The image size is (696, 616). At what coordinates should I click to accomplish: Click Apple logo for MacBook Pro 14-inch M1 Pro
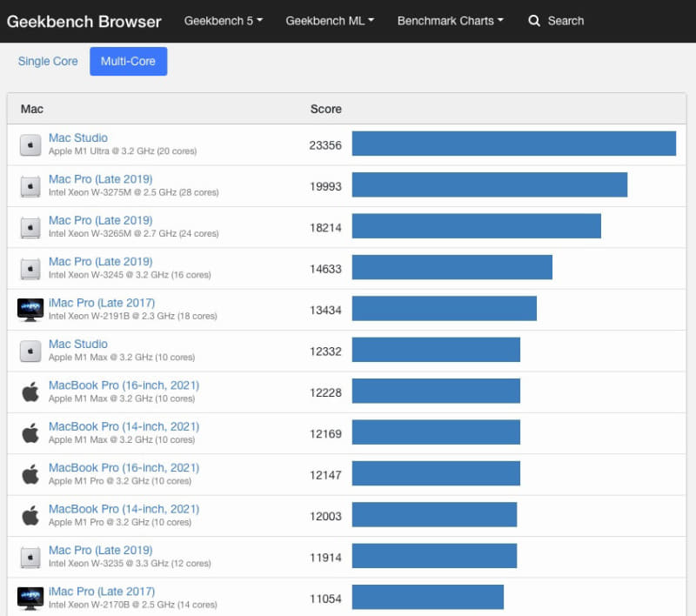pos(30,516)
